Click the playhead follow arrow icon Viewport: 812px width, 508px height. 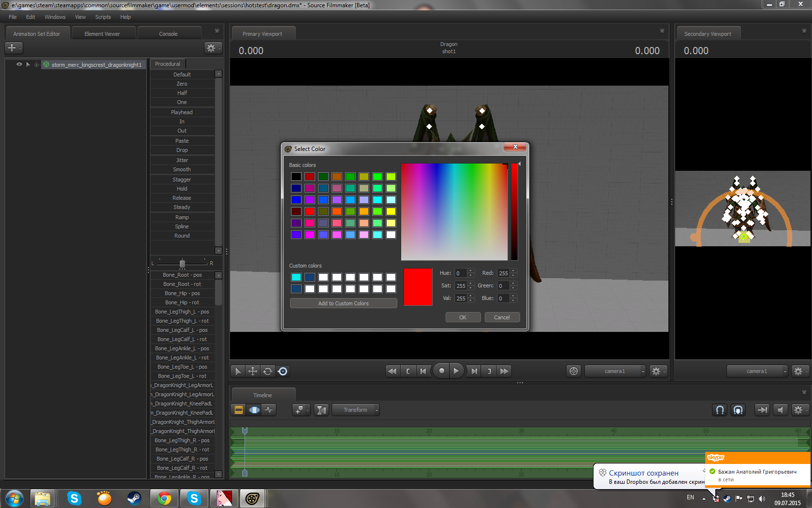click(762, 410)
